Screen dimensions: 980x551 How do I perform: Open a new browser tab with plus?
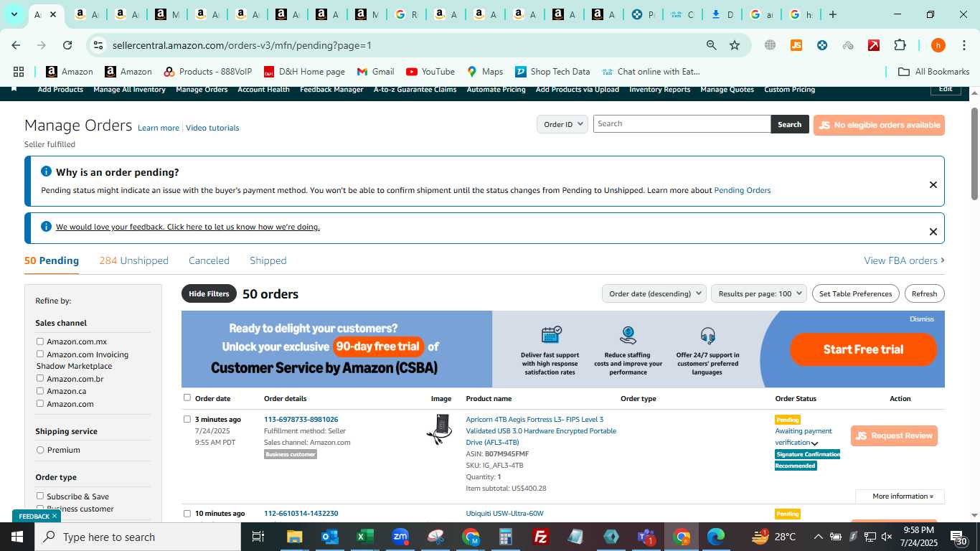point(833,14)
